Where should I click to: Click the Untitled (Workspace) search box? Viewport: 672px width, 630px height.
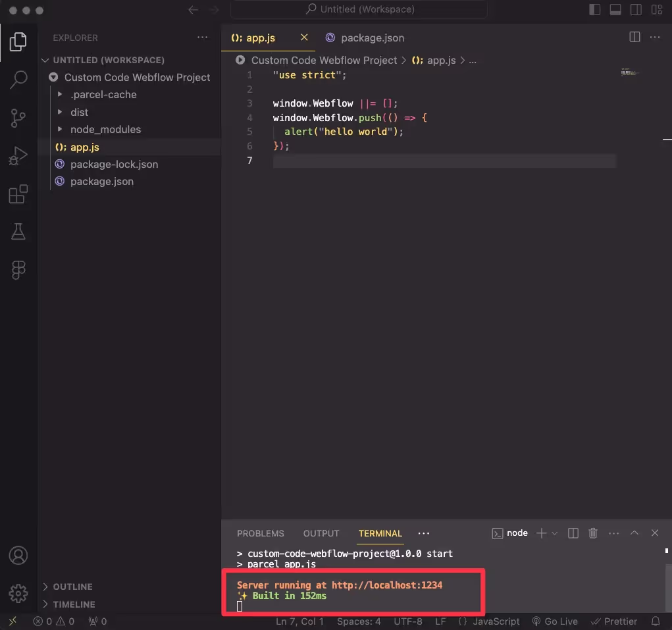(359, 9)
